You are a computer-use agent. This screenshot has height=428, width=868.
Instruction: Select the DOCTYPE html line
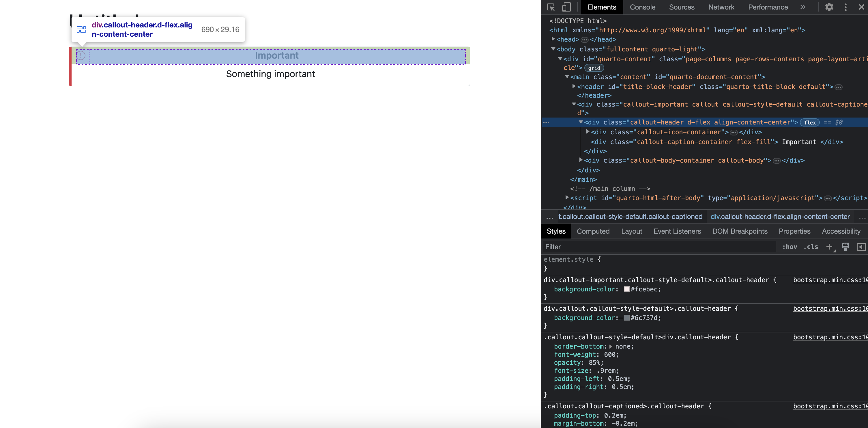(x=577, y=21)
